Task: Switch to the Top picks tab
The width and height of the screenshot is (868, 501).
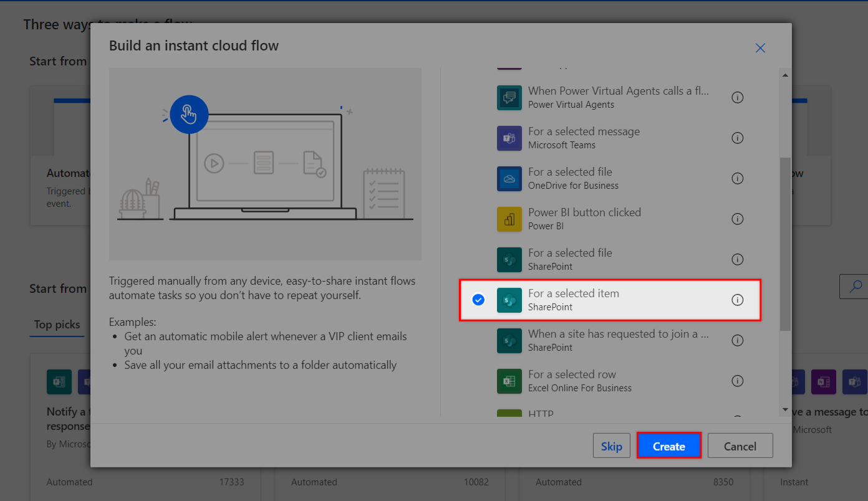Action: tap(57, 325)
